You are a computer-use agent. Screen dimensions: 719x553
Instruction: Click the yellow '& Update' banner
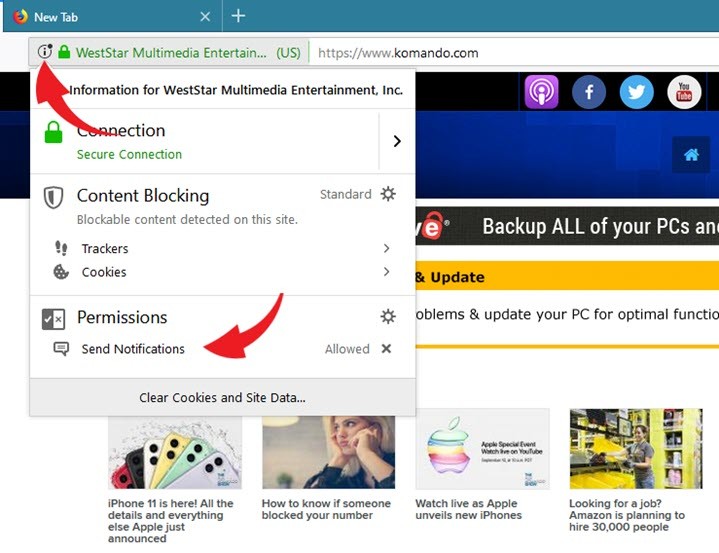click(x=567, y=276)
